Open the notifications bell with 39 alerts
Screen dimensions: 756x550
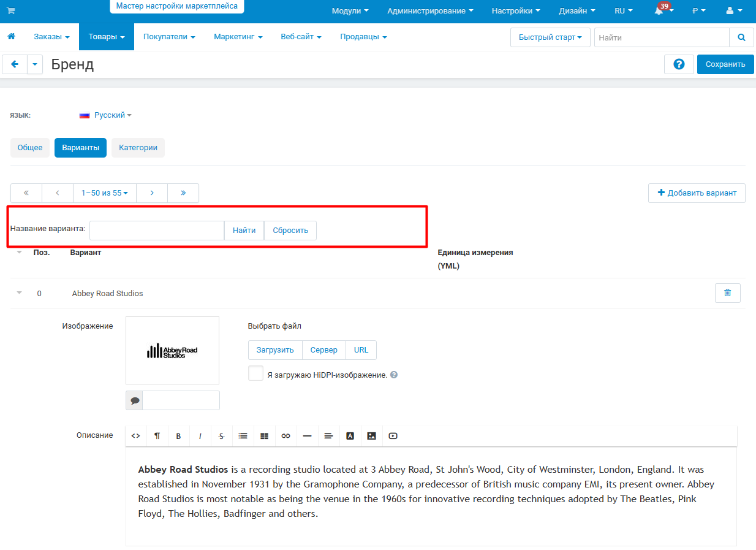click(x=663, y=10)
